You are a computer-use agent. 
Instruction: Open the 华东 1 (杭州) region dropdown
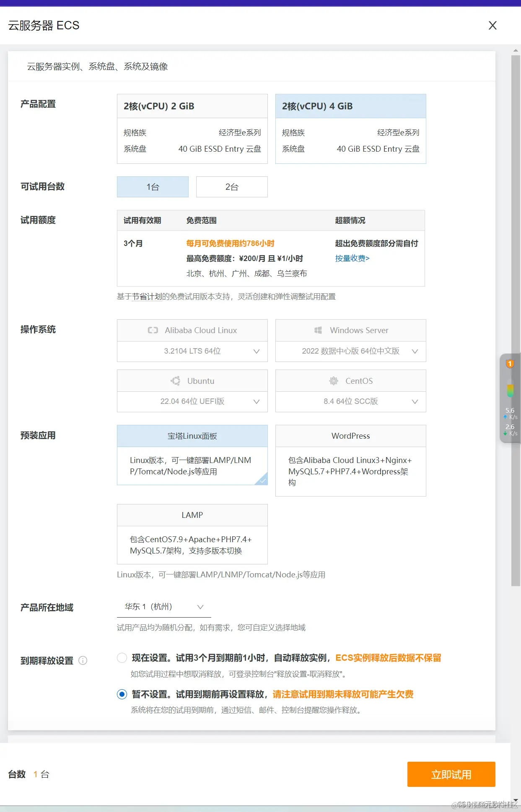[x=164, y=607]
